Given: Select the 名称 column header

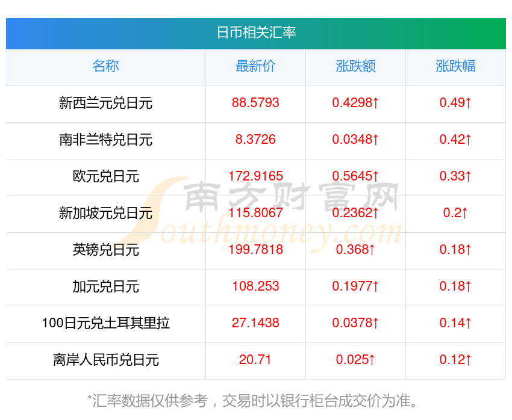Looking at the screenshot, I should tap(105, 66).
